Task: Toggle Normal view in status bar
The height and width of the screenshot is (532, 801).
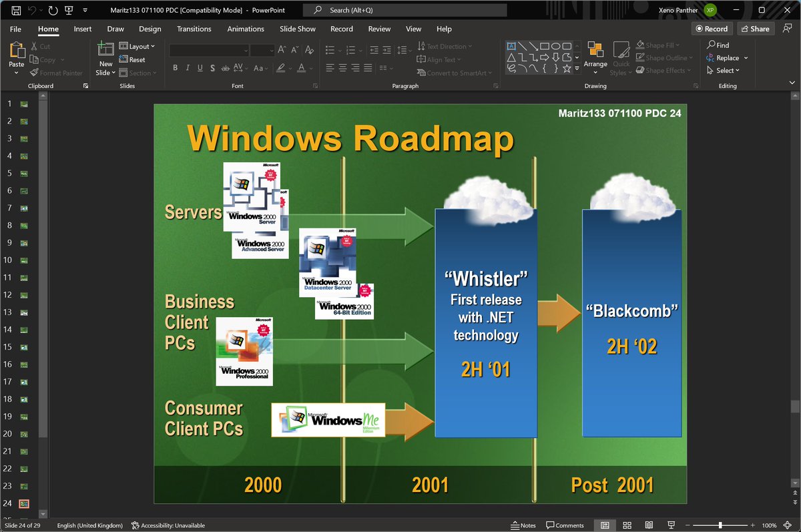Action: click(x=605, y=525)
